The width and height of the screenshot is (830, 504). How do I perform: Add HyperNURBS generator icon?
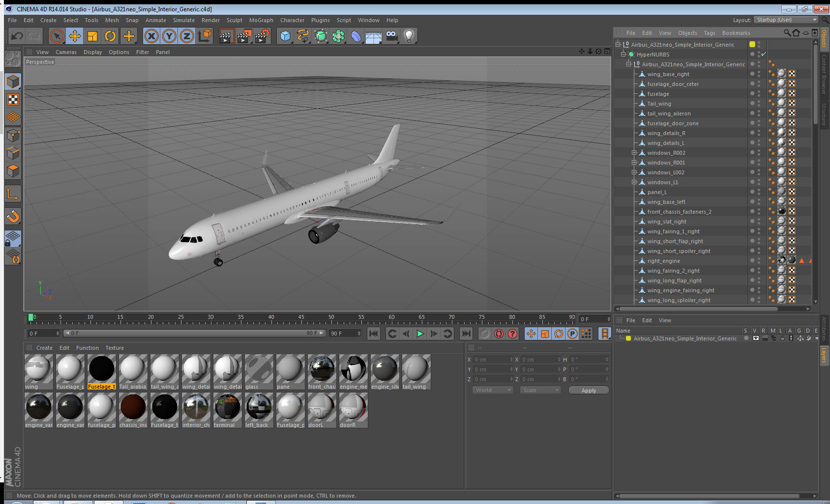321,36
